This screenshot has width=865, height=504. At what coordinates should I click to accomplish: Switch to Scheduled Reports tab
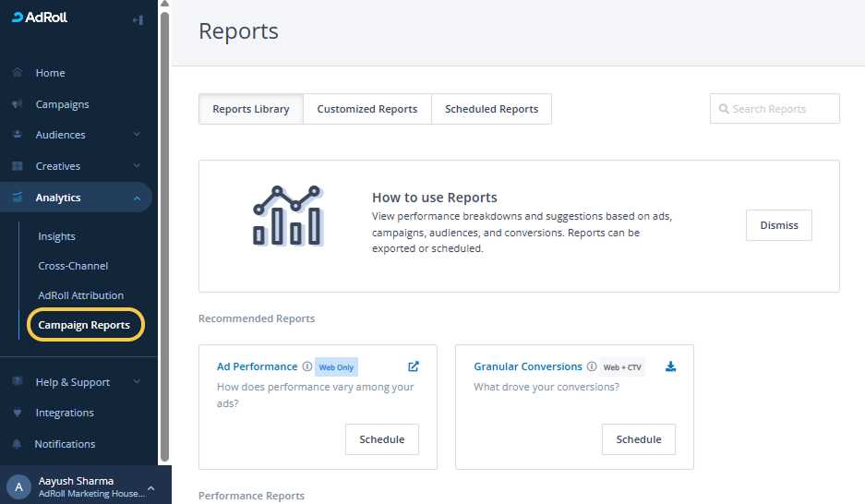pyautogui.click(x=491, y=109)
